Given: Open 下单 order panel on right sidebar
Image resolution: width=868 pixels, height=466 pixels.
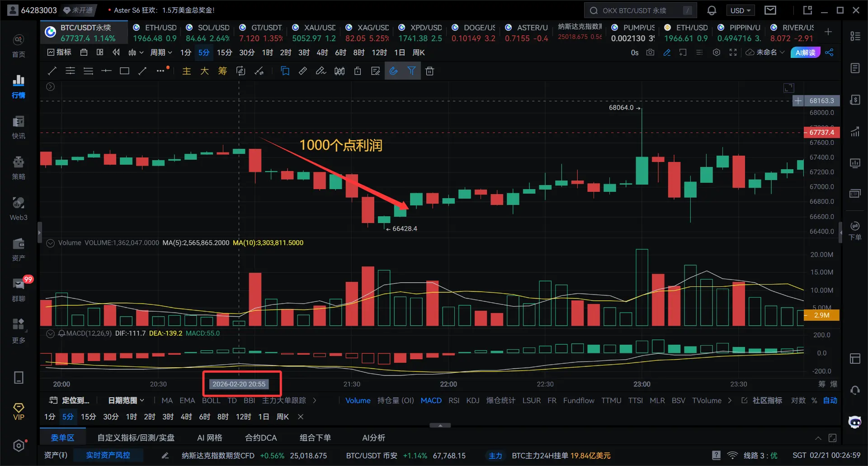Looking at the screenshot, I should click(x=855, y=231).
